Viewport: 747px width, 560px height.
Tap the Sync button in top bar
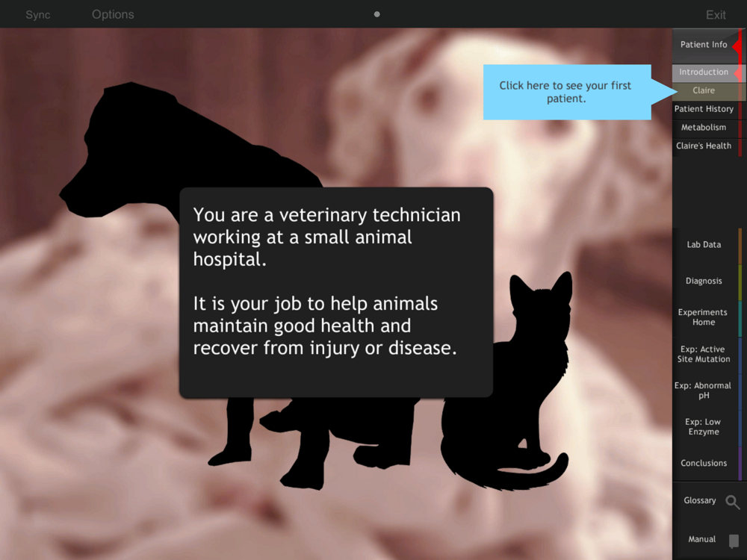click(x=37, y=14)
